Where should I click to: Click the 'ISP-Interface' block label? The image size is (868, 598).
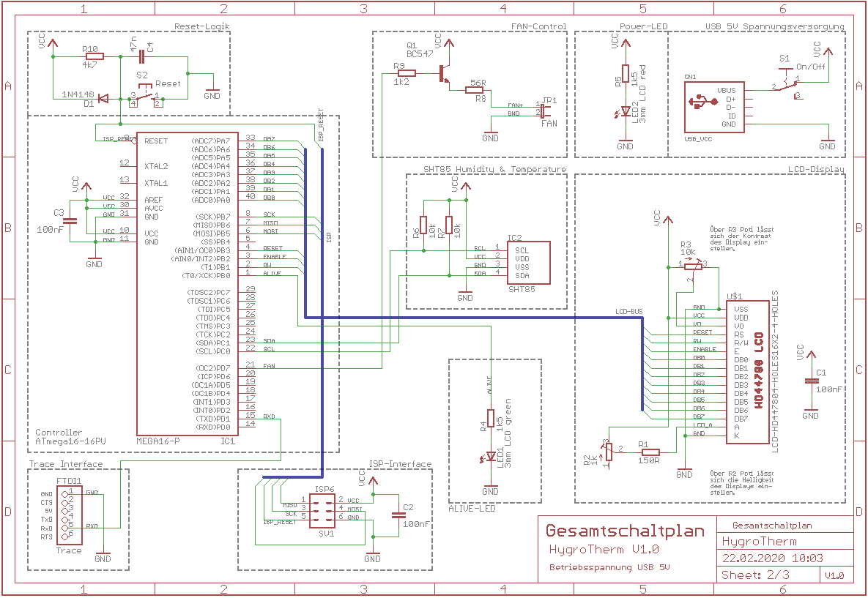(x=400, y=463)
